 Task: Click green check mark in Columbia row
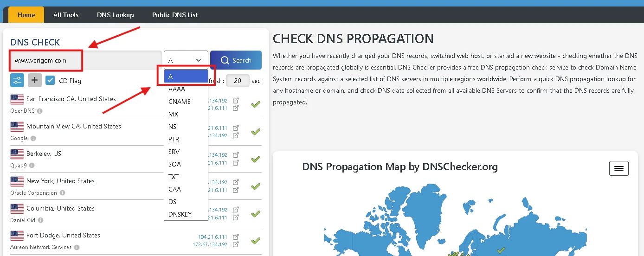[255, 214]
